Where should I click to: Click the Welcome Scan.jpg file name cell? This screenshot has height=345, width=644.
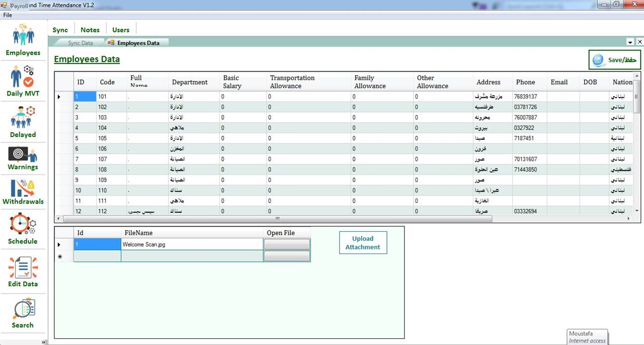(x=192, y=244)
